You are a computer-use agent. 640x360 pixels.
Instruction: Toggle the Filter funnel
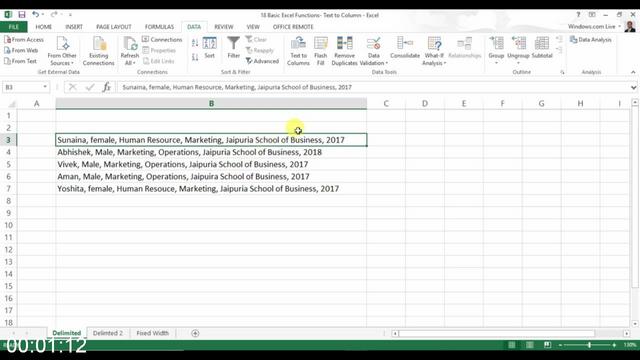233,48
